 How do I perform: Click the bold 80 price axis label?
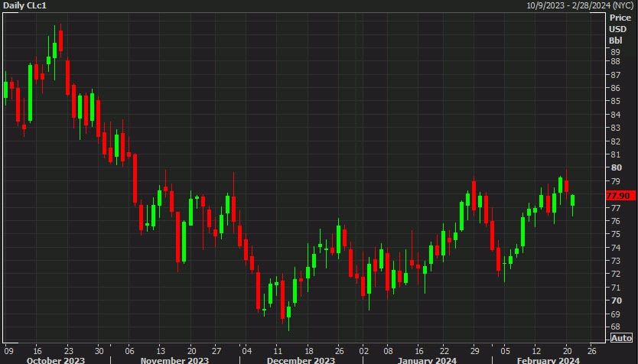click(x=616, y=167)
